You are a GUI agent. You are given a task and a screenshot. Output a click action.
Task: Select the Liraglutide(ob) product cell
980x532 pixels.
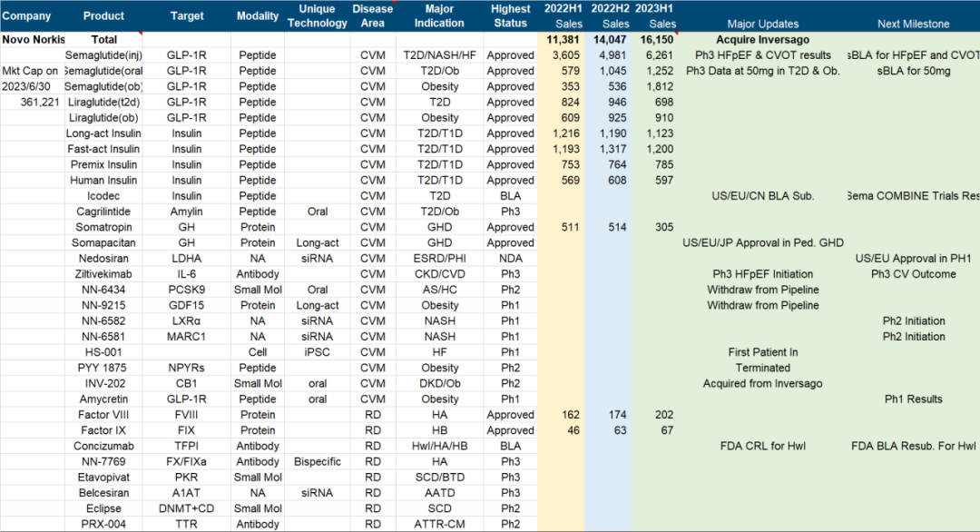[103, 117]
